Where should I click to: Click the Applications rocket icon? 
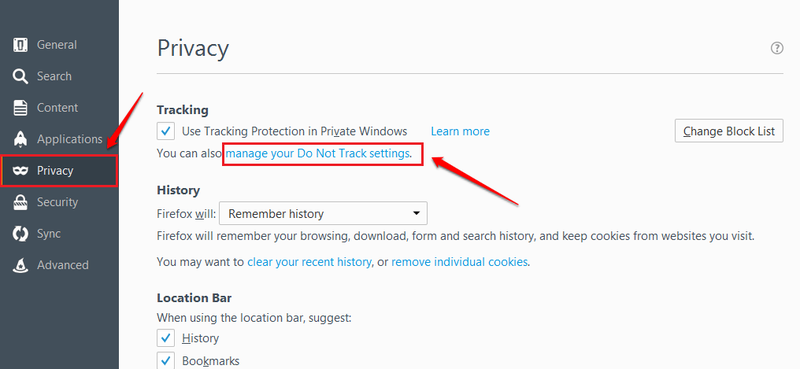pyautogui.click(x=20, y=139)
